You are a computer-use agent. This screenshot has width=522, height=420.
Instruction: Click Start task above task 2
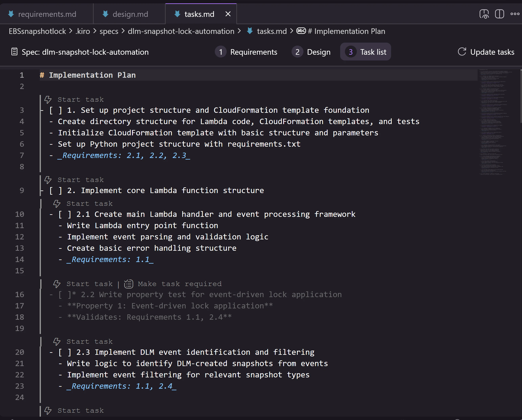point(81,180)
